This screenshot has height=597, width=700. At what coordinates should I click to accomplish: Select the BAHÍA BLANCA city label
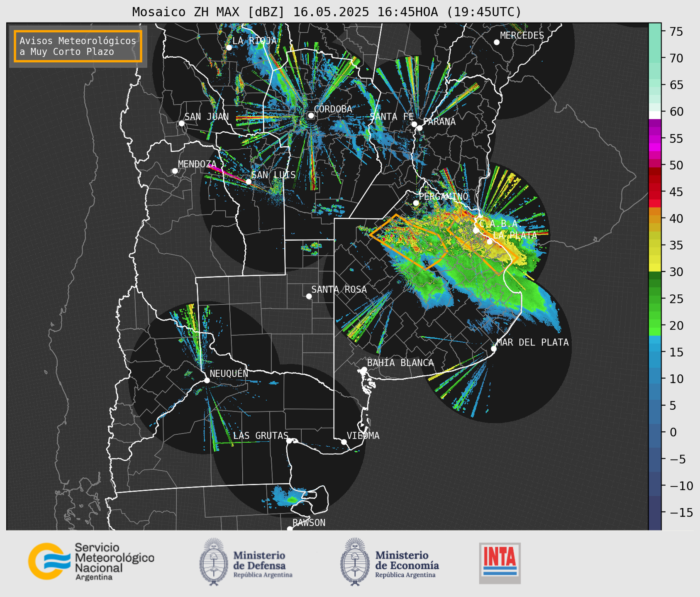tap(400, 363)
